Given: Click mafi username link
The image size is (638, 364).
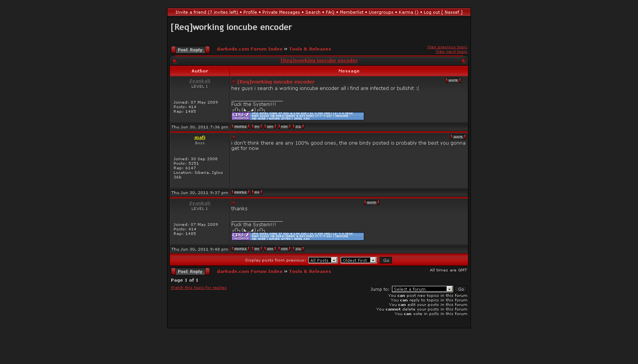Looking at the screenshot, I should click(x=200, y=137).
